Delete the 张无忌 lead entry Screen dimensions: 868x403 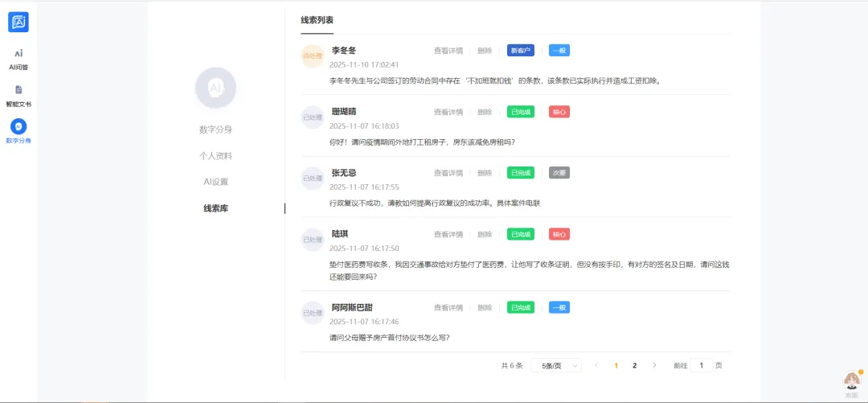click(x=485, y=173)
